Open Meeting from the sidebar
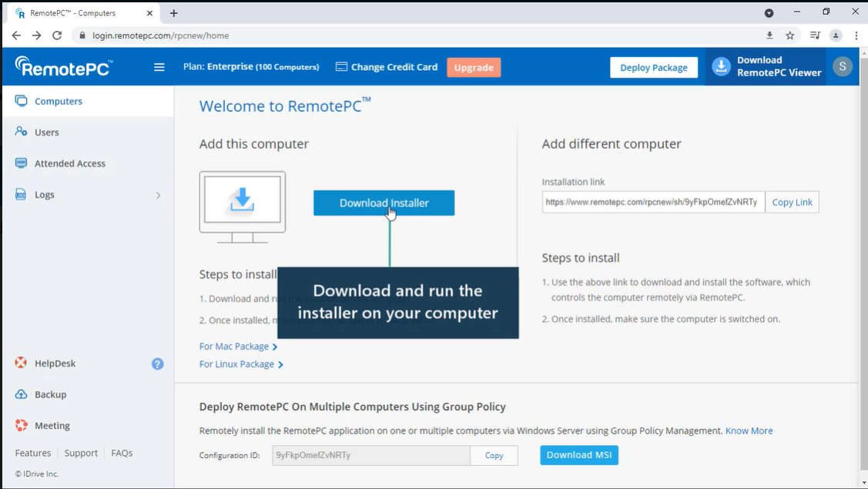This screenshot has width=868, height=489. pyautogui.click(x=52, y=425)
